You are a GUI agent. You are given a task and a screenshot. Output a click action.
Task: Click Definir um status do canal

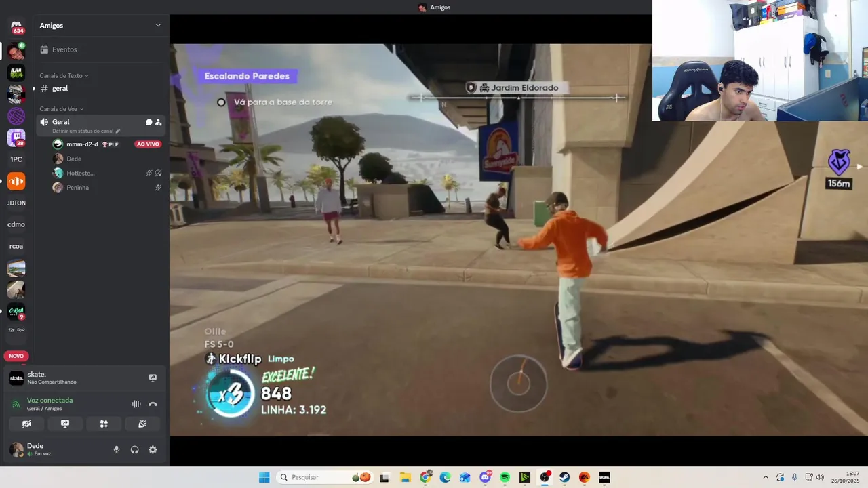(x=83, y=131)
